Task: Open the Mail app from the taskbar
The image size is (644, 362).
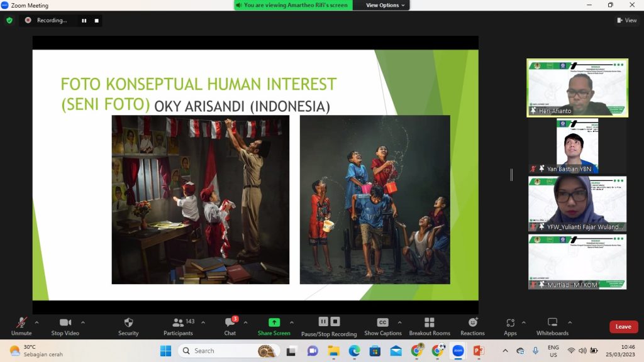Action: (x=396, y=351)
